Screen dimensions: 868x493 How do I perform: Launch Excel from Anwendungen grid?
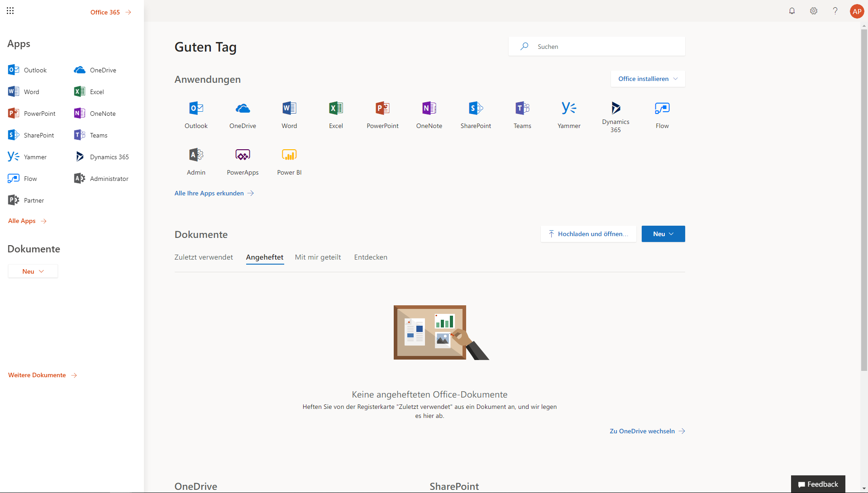pos(336,115)
